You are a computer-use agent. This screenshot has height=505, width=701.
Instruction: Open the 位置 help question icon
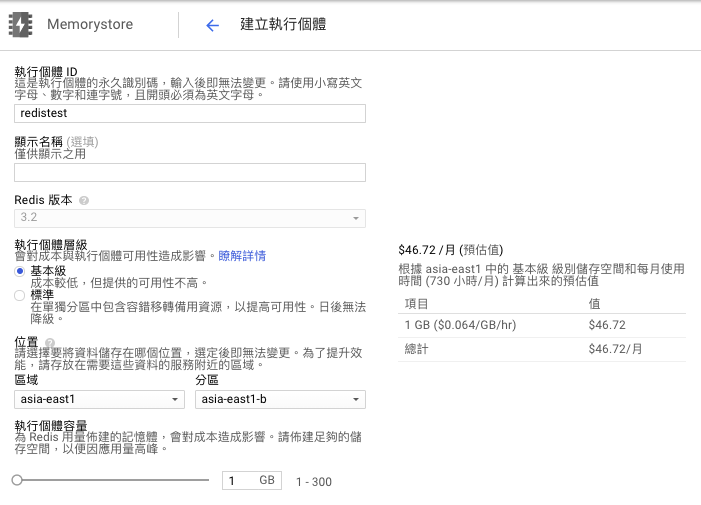[50, 343]
